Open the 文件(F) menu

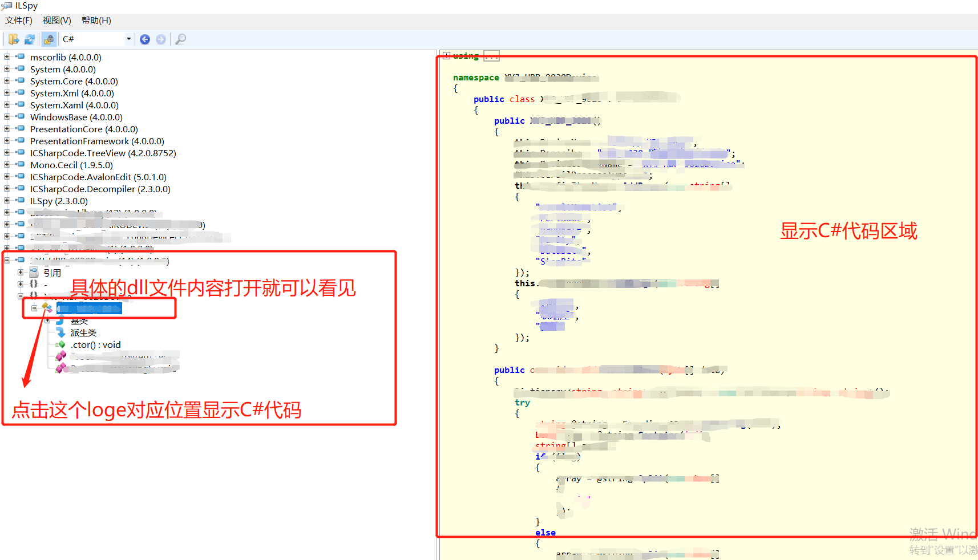click(18, 20)
